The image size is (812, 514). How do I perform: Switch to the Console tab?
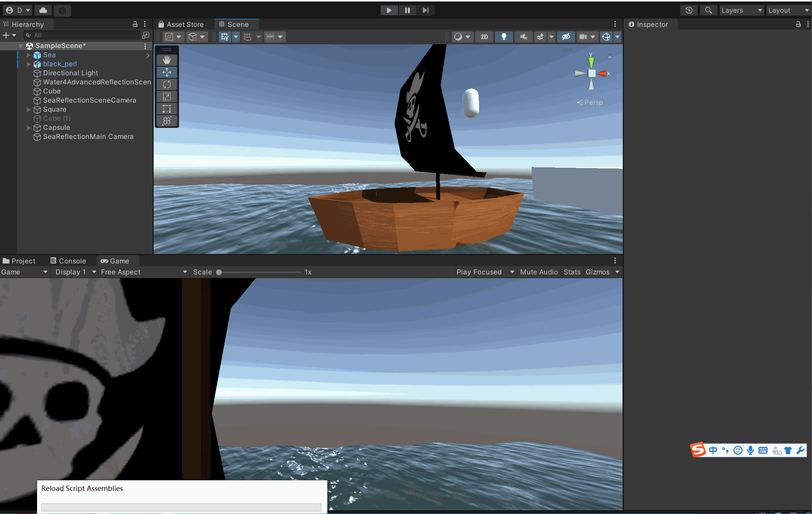[x=68, y=261]
